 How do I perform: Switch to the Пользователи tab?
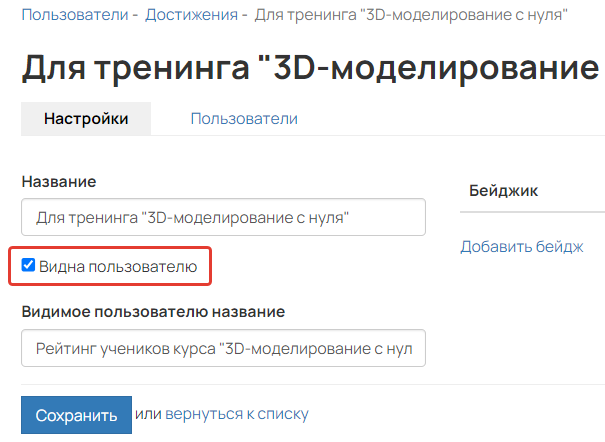coord(244,119)
